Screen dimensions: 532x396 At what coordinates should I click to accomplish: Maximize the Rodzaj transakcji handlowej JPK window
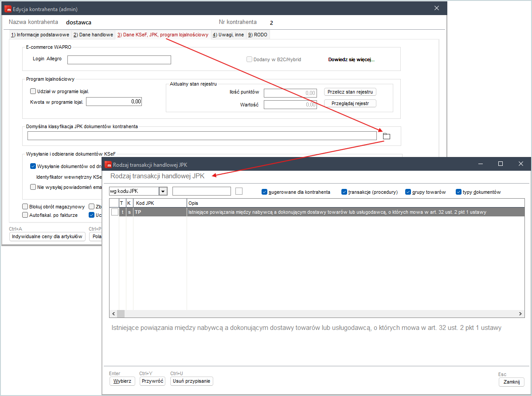click(501, 164)
